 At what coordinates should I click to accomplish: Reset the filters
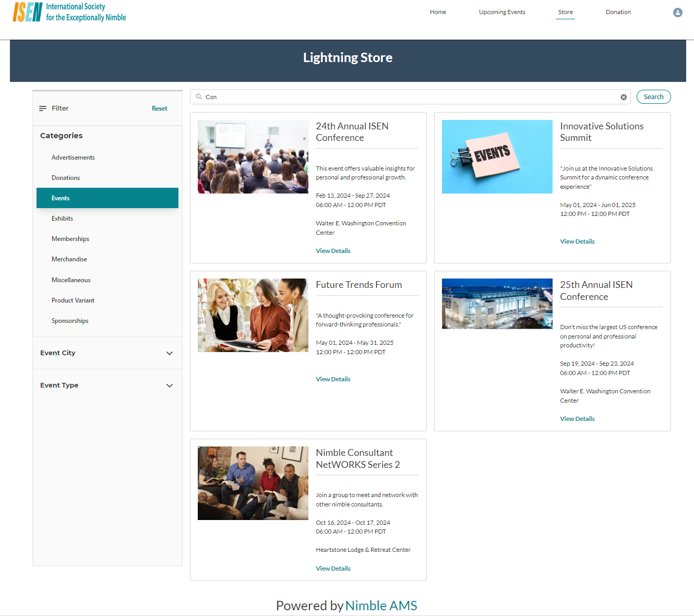(x=159, y=108)
